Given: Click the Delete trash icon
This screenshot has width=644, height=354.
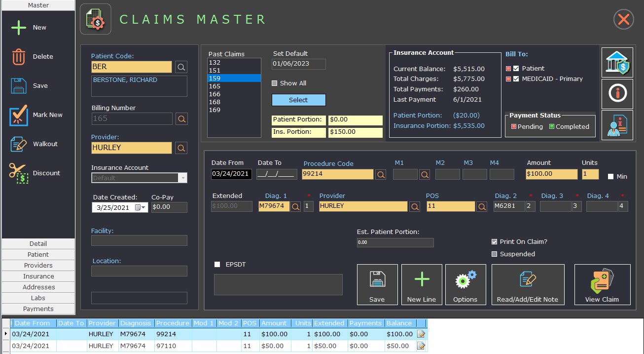Looking at the screenshot, I should (x=19, y=56).
